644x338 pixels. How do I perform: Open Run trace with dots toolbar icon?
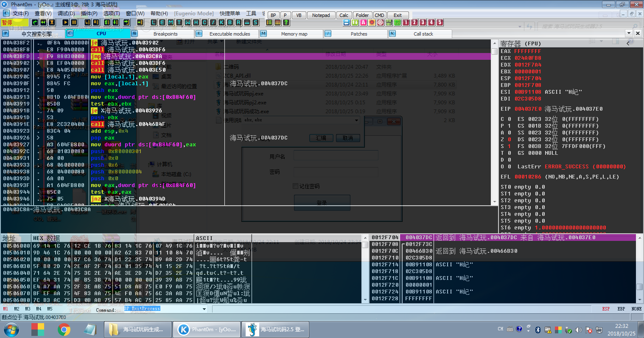pos(246,22)
